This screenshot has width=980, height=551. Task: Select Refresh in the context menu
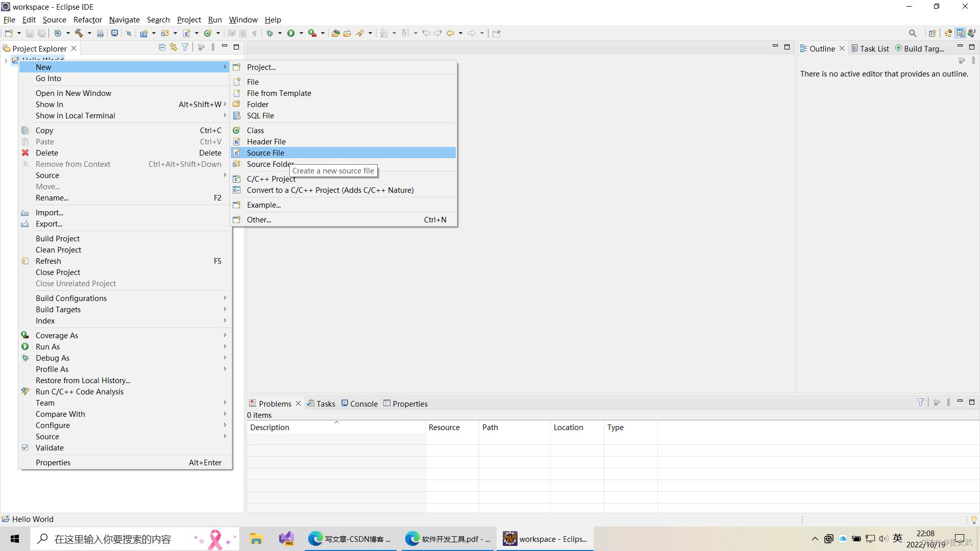click(x=125, y=261)
